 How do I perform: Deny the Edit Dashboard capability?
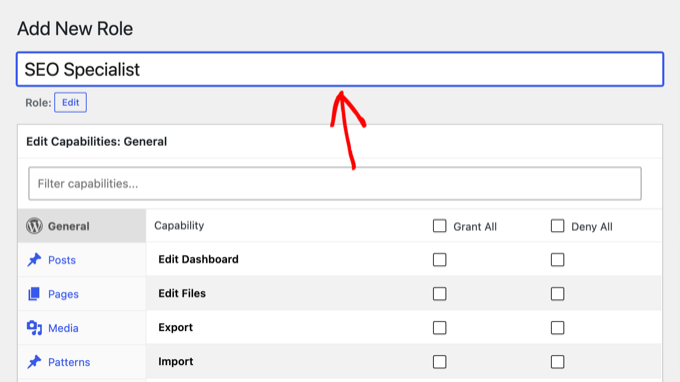click(x=557, y=260)
